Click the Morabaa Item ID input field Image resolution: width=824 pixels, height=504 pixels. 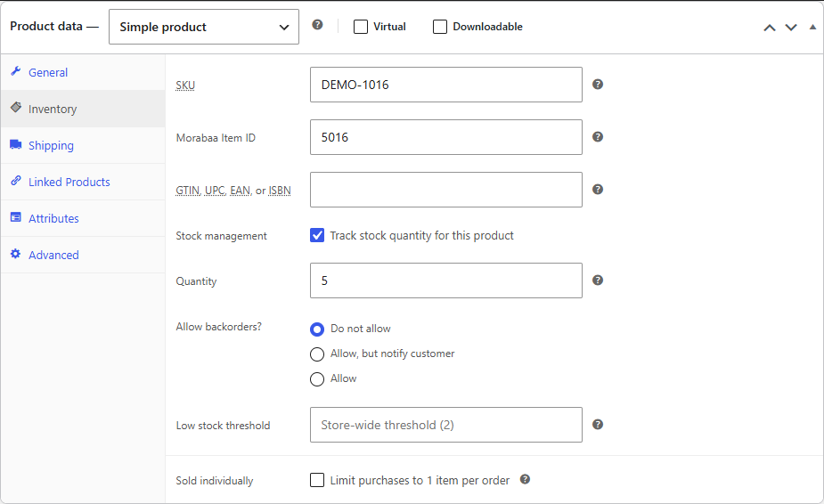tap(446, 137)
